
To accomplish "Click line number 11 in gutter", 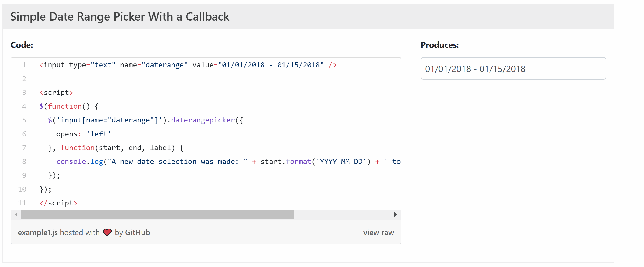I will click(22, 203).
